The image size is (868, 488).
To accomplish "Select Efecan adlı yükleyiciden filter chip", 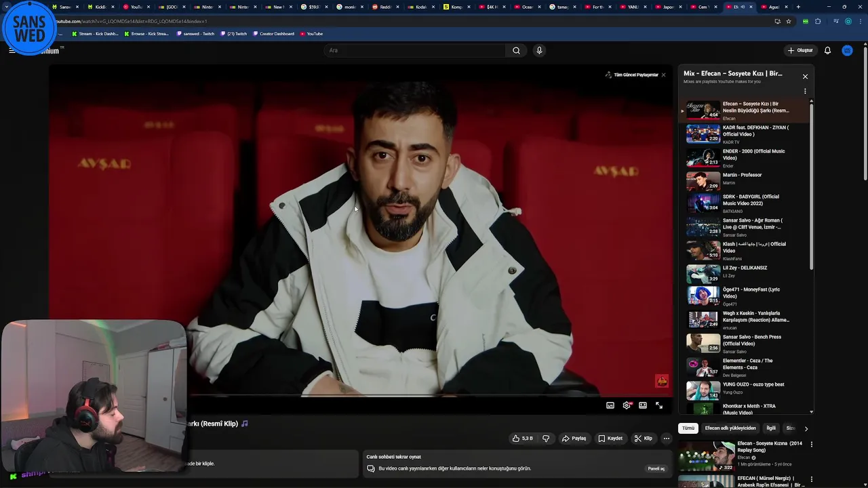I will [730, 428].
